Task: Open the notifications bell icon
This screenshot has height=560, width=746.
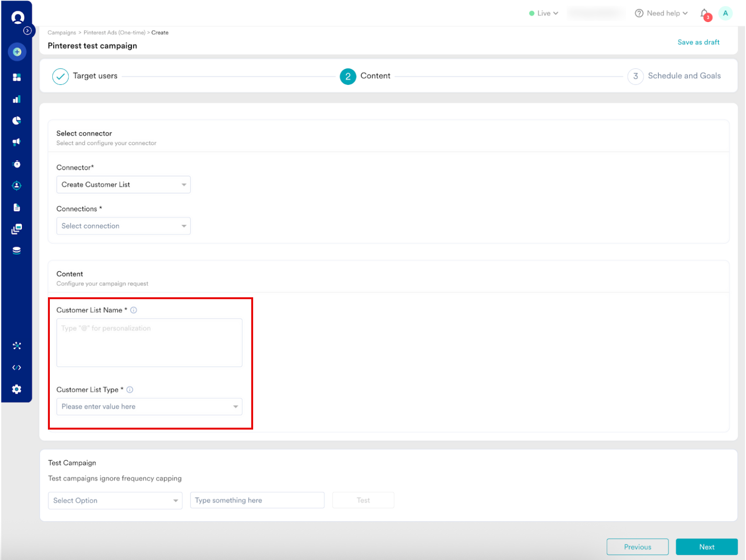Action: pos(705,14)
